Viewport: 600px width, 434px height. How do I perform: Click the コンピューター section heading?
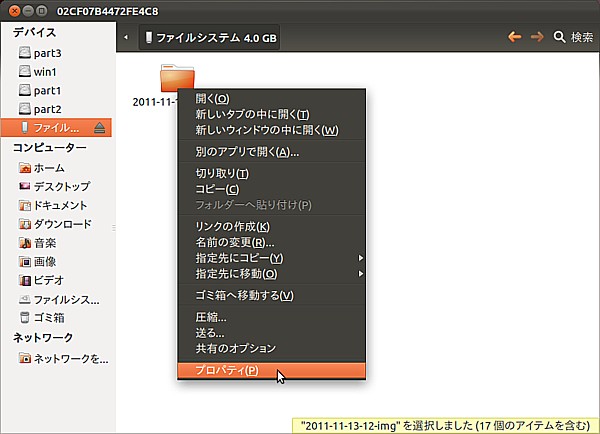(50, 147)
